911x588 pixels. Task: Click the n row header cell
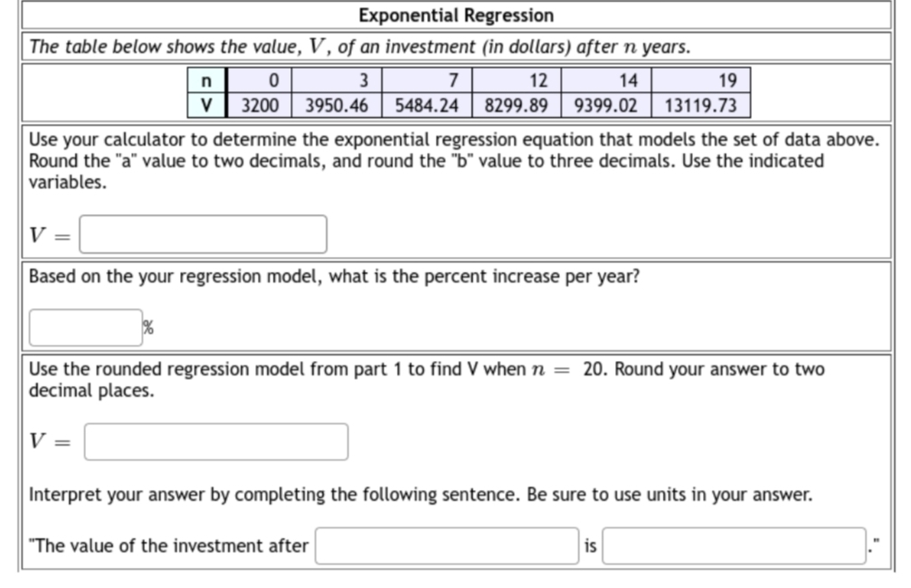tap(207, 82)
